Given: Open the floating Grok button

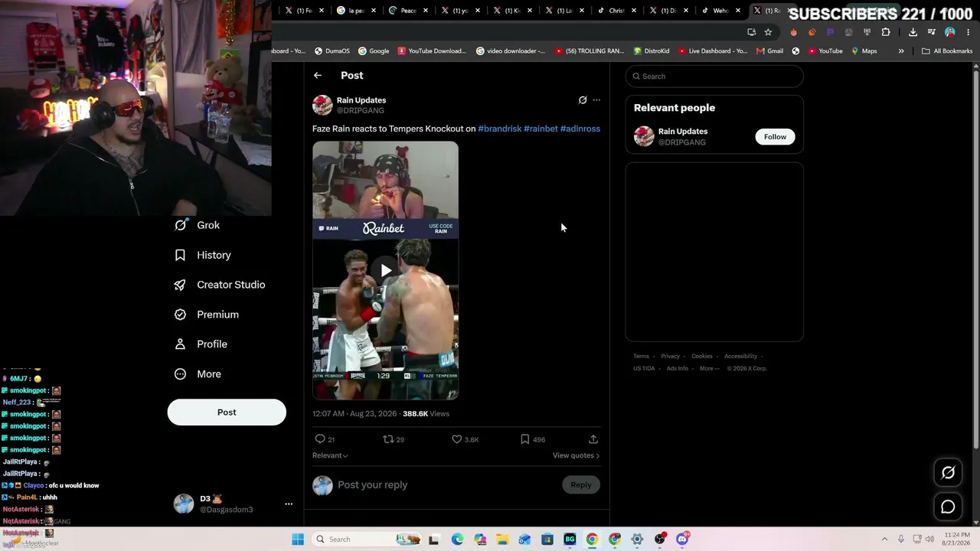Looking at the screenshot, I should coord(948,473).
